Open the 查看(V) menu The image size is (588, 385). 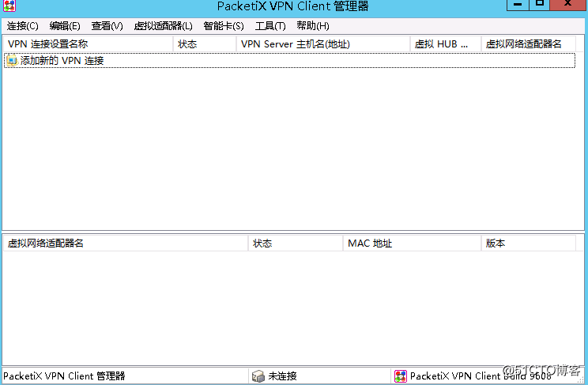[107, 26]
